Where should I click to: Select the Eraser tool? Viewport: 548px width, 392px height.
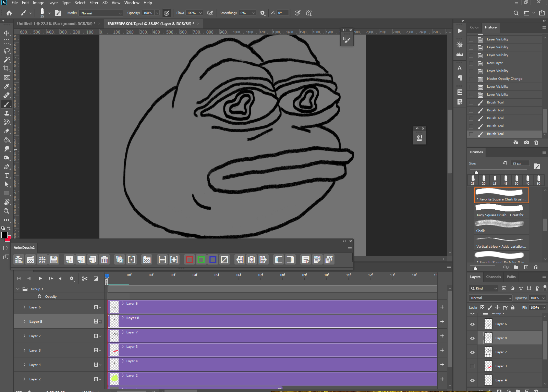point(7,131)
